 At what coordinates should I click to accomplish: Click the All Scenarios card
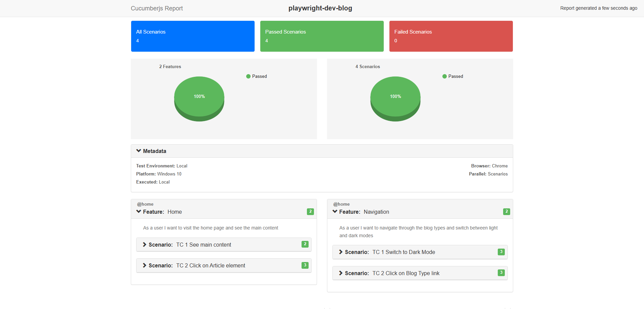pyautogui.click(x=193, y=36)
